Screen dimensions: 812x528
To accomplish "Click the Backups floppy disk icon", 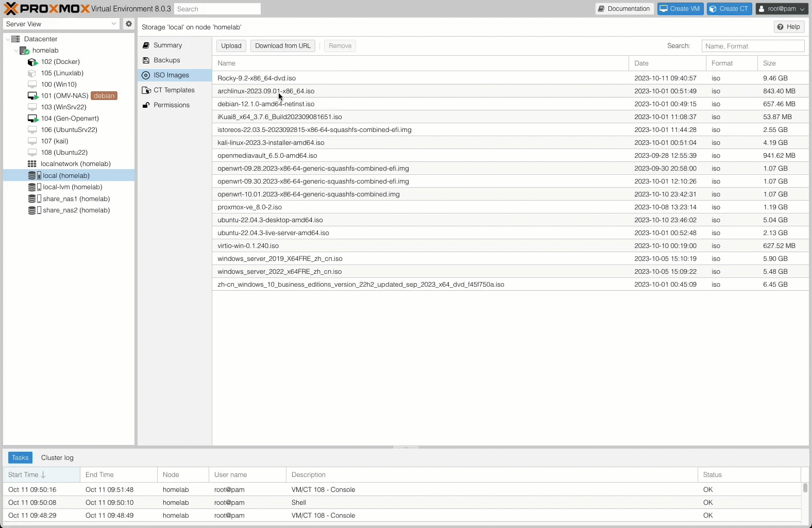I will (x=146, y=60).
